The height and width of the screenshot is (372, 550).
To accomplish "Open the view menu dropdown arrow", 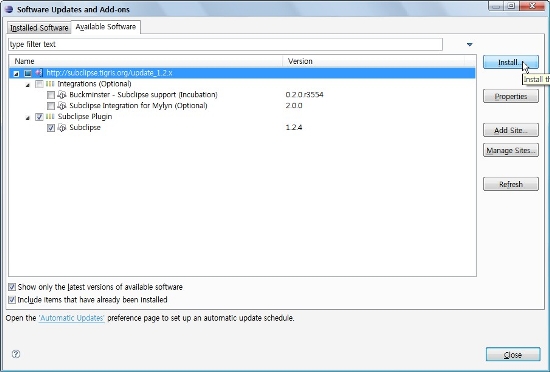I will point(470,45).
